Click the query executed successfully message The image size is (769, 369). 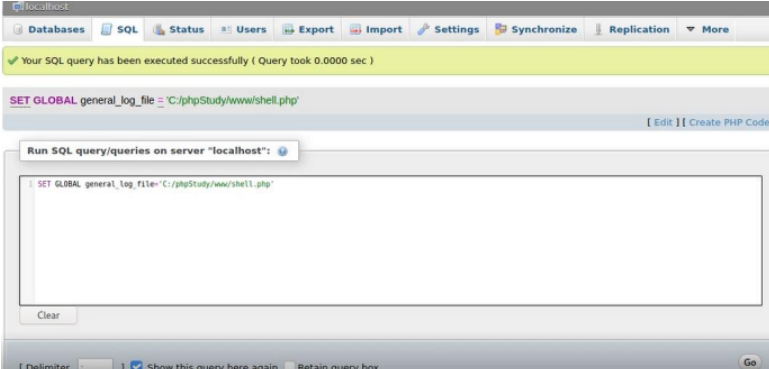click(197, 61)
